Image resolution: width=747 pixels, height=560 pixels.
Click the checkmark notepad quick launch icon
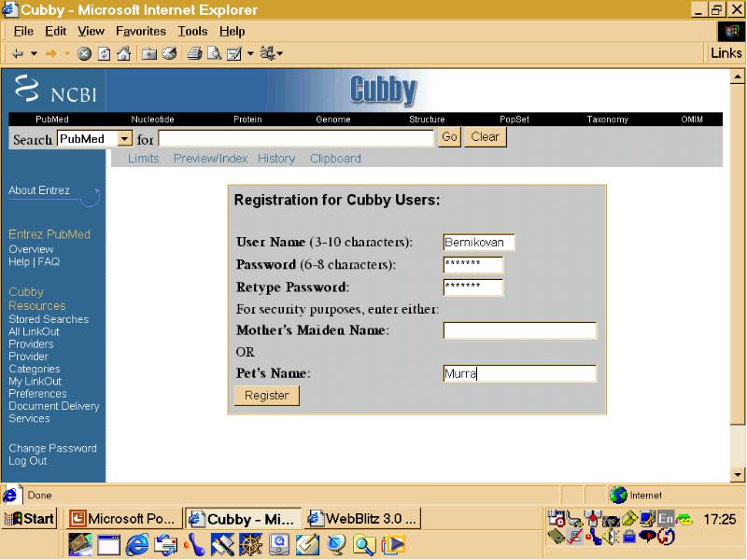(307, 545)
